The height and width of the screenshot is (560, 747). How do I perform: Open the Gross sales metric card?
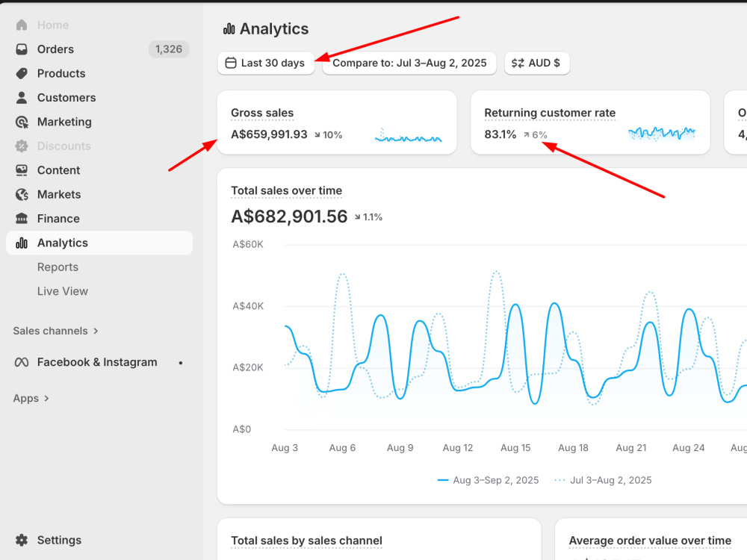(x=337, y=122)
